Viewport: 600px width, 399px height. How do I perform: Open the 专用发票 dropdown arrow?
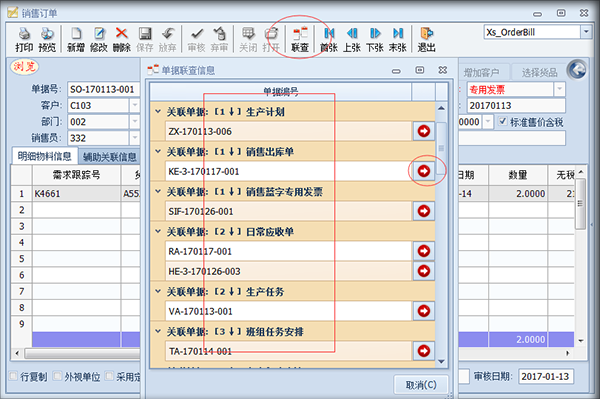pos(559,90)
